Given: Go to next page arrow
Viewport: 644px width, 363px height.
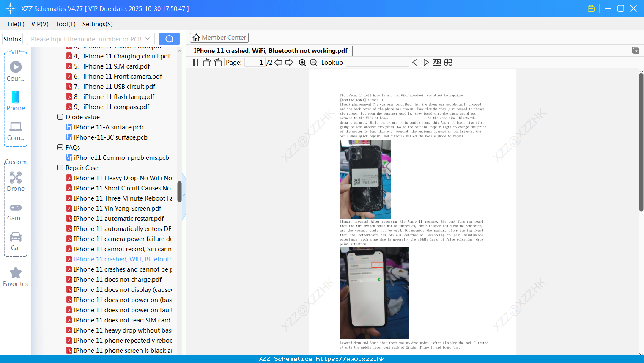Looking at the screenshot, I should pyautogui.click(x=289, y=62).
